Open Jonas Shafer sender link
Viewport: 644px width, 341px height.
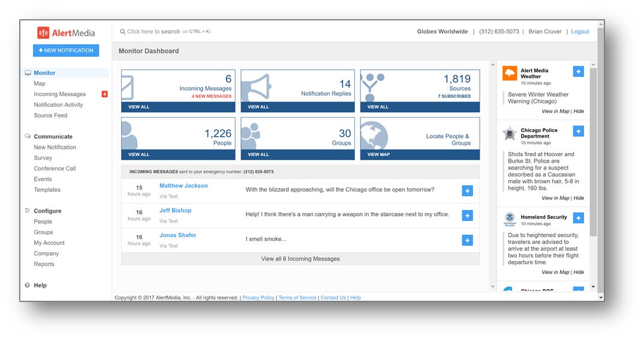pyautogui.click(x=178, y=235)
